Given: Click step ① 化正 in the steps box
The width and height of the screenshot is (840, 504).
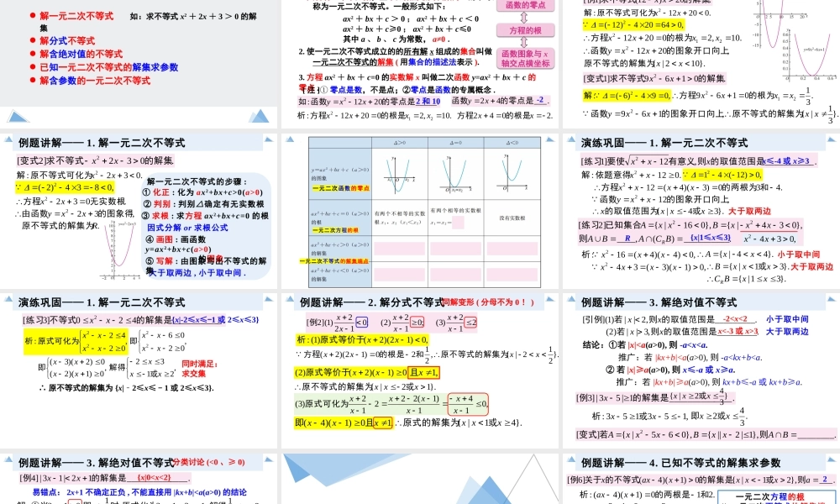Looking at the screenshot, I should pos(202,193).
